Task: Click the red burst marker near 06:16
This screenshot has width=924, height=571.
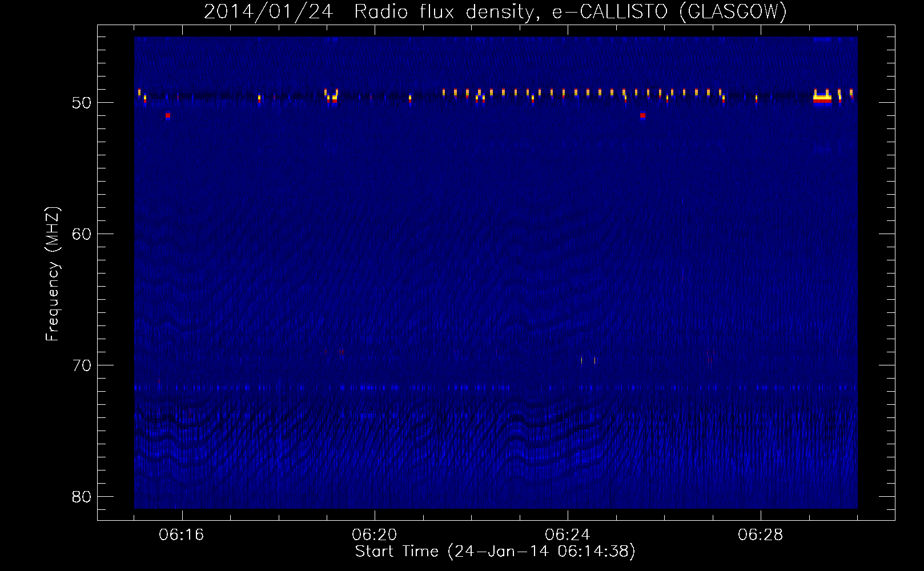Action: [167, 115]
